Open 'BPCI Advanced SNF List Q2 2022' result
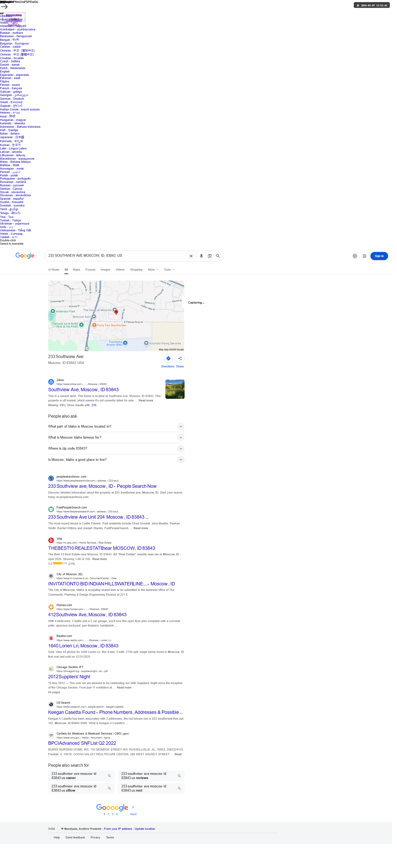397x868 pixels. click(x=82, y=743)
